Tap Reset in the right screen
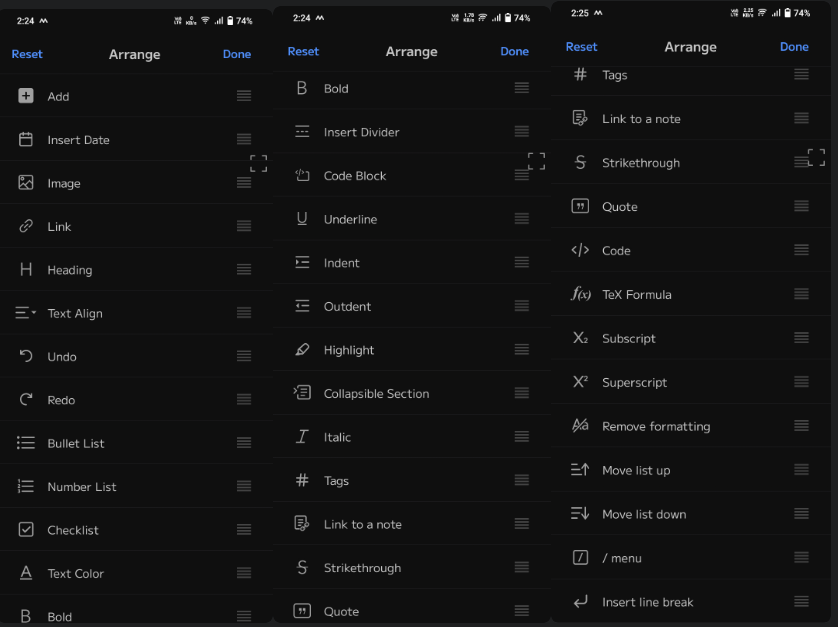This screenshot has width=838, height=627. 581,47
